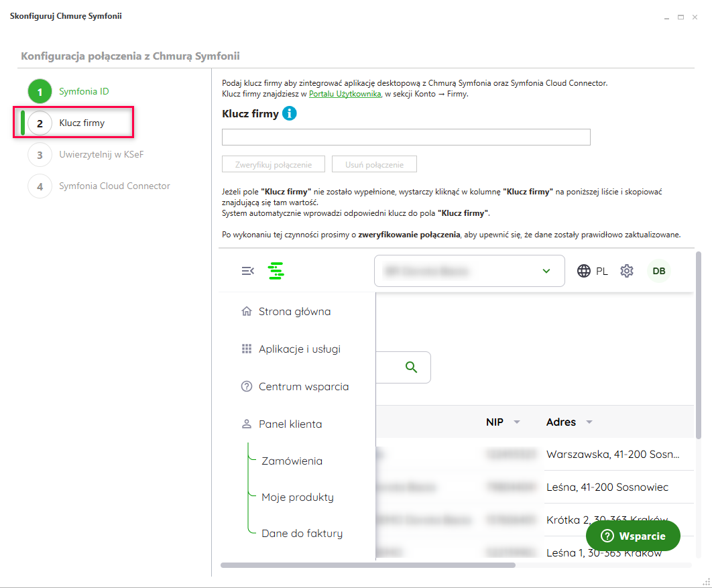
Task: Open Aplikacje i usługi menu item
Action: coord(299,349)
